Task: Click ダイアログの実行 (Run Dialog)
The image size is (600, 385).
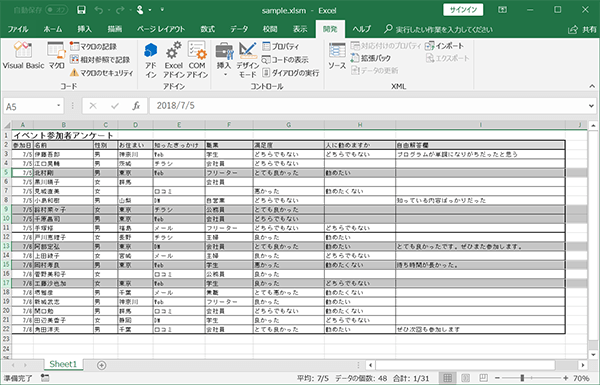Action: 290,72
